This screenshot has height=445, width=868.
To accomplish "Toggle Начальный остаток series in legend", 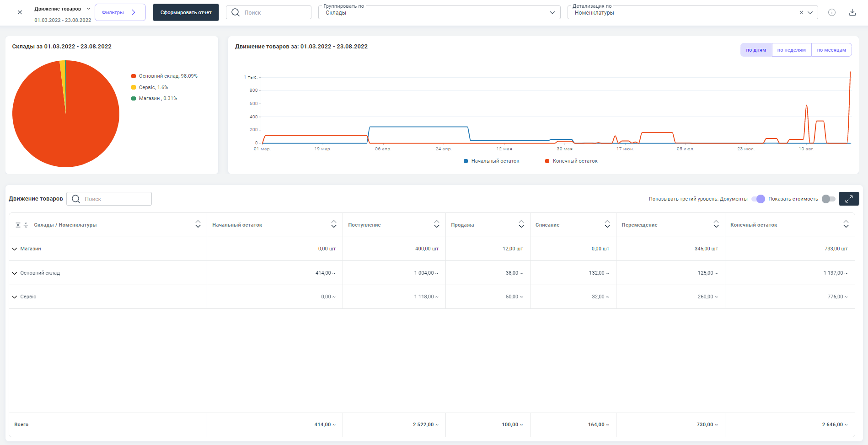I will pos(492,161).
